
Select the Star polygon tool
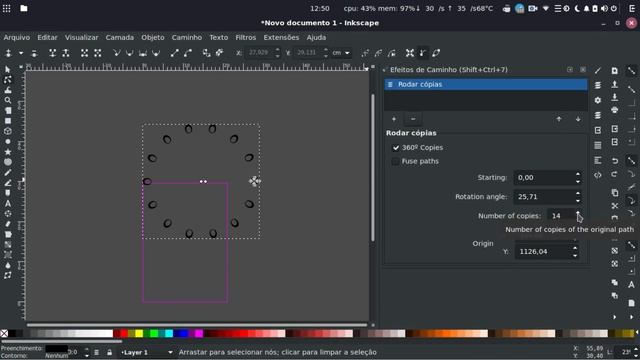coord(8,152)
